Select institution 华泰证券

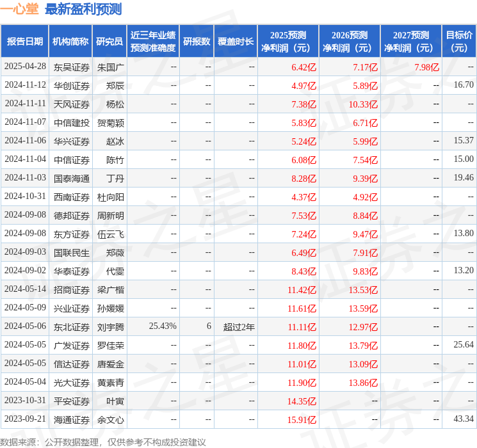tap(72, 271)
